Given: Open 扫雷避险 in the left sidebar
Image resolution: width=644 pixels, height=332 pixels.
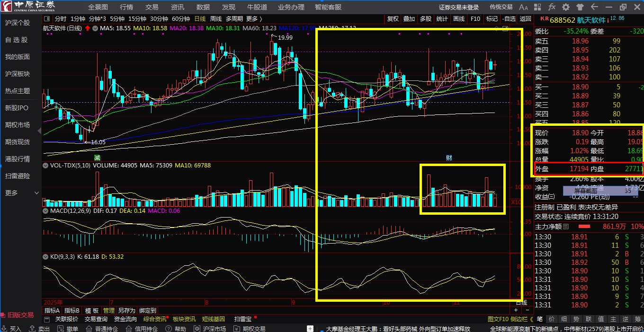Looking at the screenshot, I should tap(18, 176).
